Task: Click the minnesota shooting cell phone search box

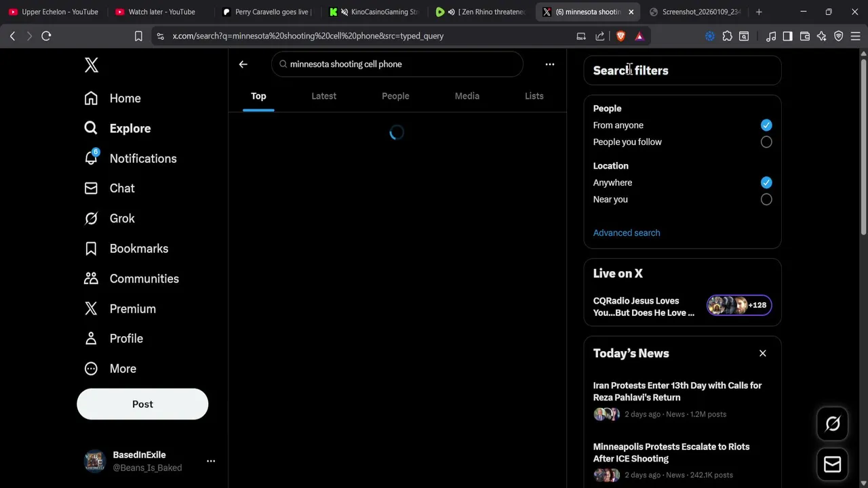Action: click(397, 64)
